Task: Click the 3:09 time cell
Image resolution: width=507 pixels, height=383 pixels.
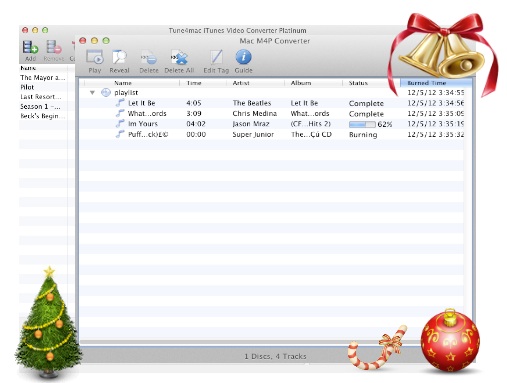Action: point(194,113)
